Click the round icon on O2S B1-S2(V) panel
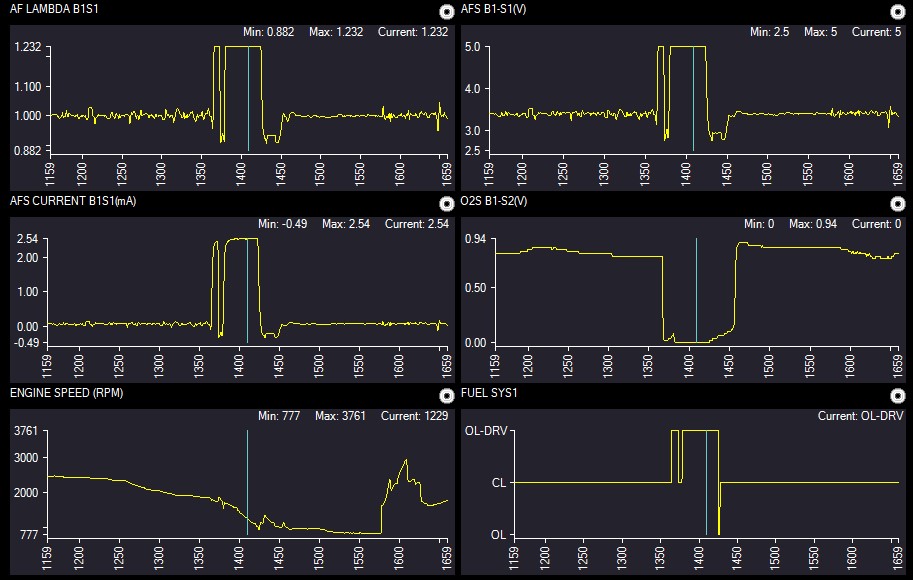Screen dimensions: 913x580 click(x=897, y=204)
